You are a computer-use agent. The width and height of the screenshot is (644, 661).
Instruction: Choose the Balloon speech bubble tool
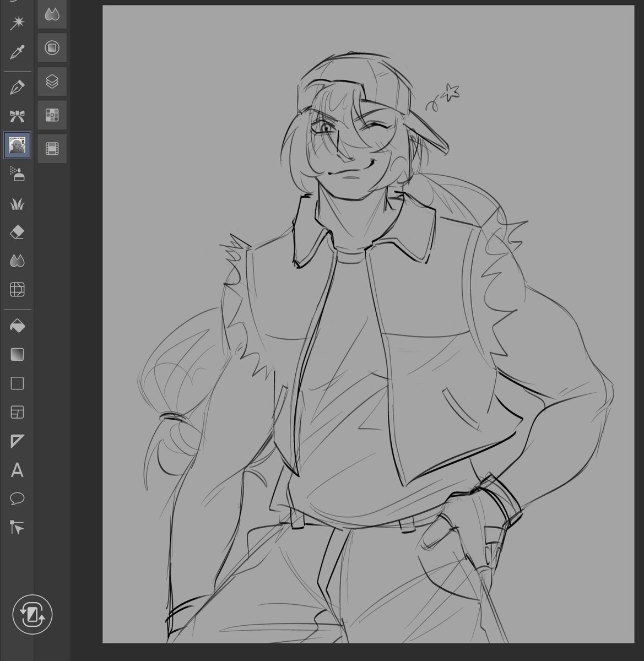(x=17, y=499)
